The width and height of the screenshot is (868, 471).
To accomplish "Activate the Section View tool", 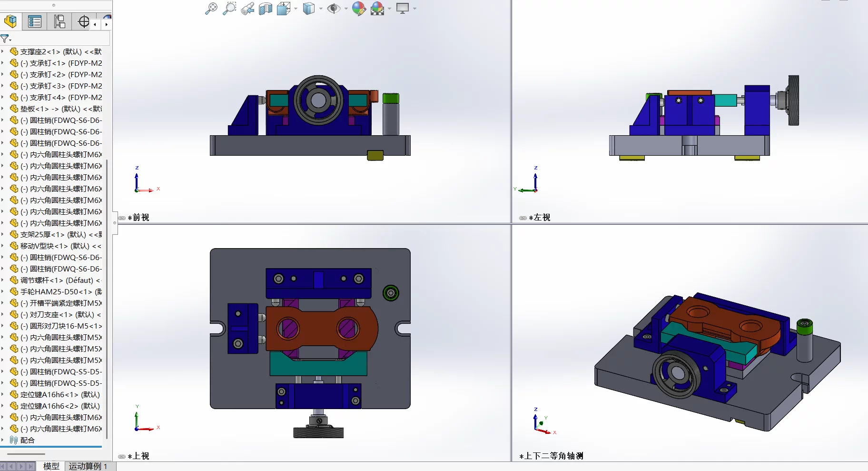I will [x=266, y=9].
